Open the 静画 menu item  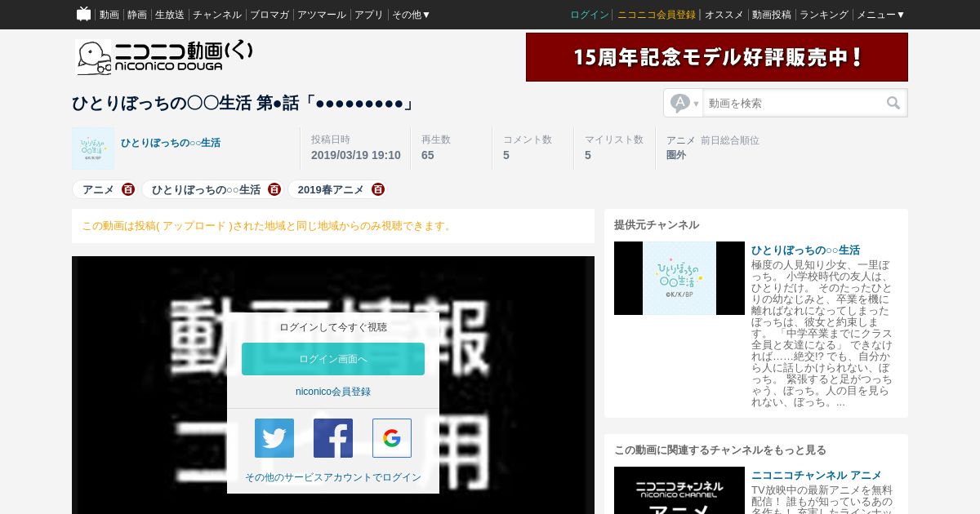137,15
